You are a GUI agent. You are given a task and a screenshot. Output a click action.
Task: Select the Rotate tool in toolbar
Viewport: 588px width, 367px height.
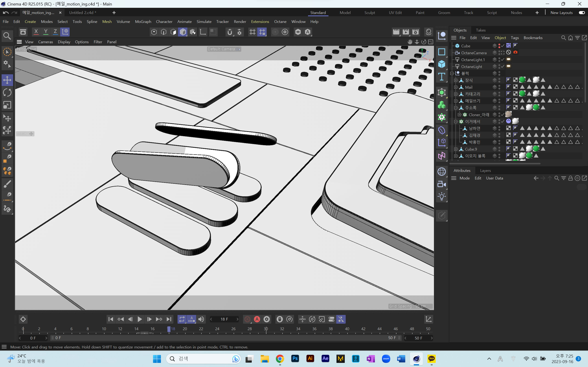[x=7, y=92]
